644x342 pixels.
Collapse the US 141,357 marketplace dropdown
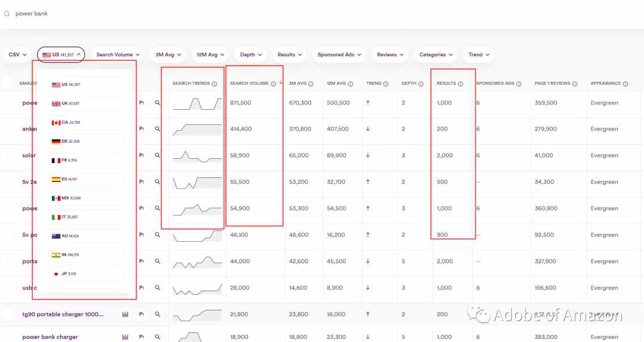tap(61, 55)
